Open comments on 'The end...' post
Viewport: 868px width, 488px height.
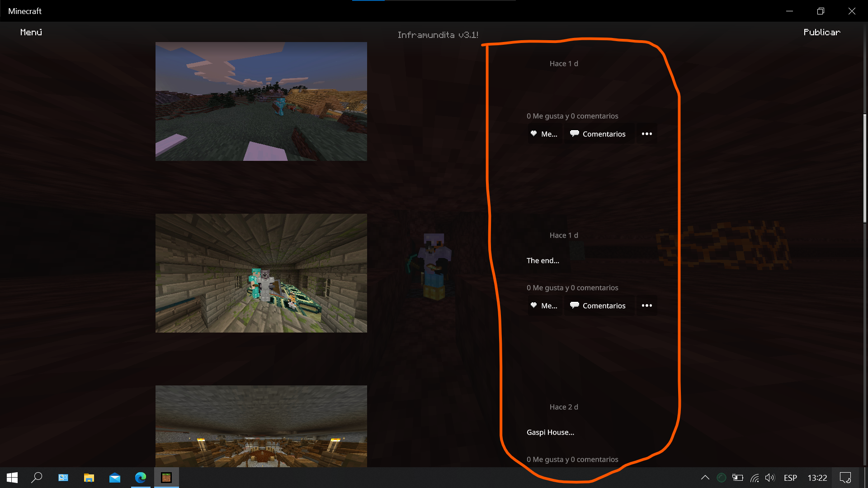point(598,305)
